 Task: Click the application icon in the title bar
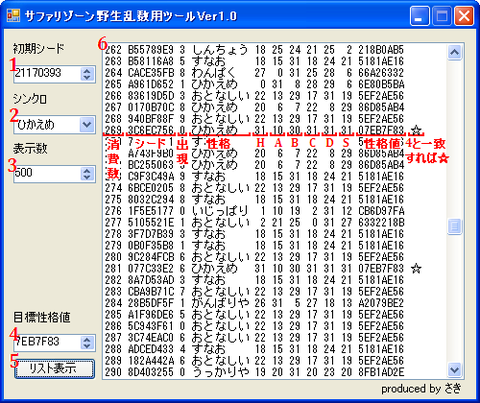click(x=14, y=15)
